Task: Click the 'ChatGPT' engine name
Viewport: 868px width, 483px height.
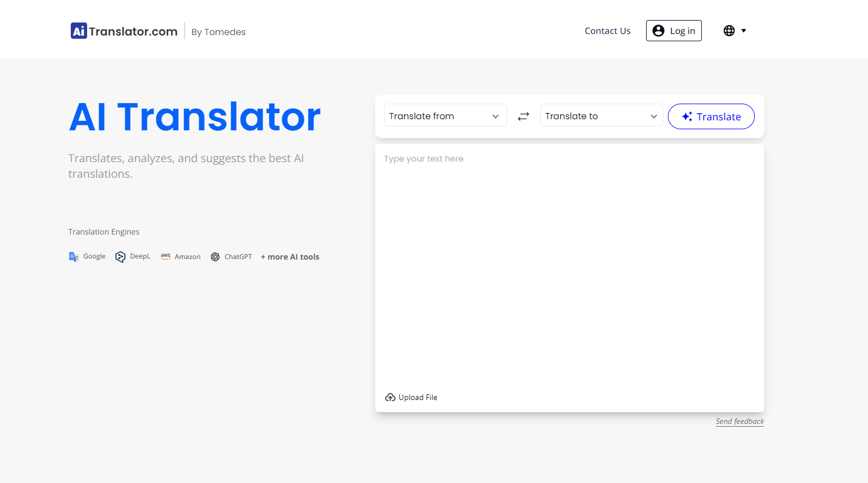Action: 238,257
